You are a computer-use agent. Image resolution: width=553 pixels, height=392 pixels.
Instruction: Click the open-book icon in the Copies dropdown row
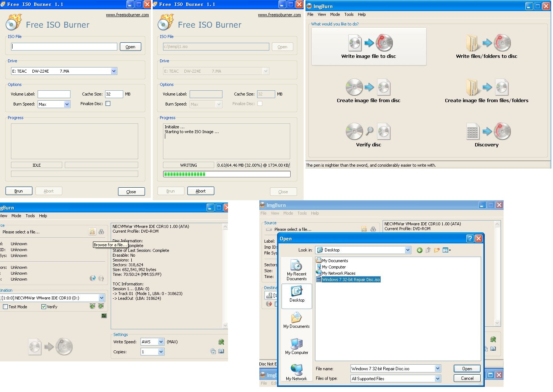click(x=221, y=351)
